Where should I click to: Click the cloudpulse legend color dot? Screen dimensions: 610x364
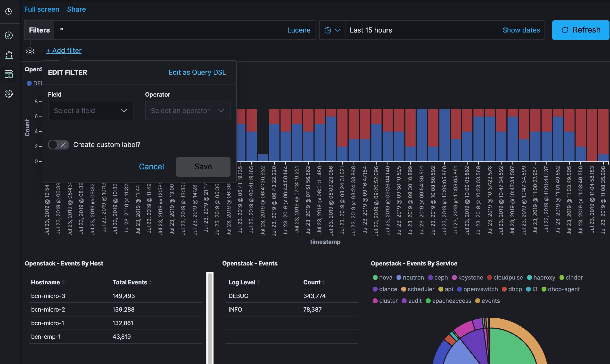489,277
